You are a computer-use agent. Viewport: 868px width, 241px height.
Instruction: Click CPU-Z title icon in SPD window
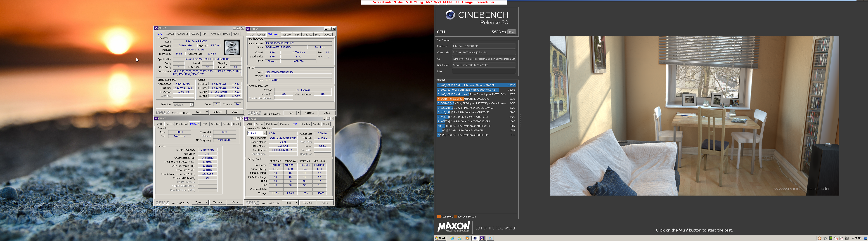click(246, 119)
